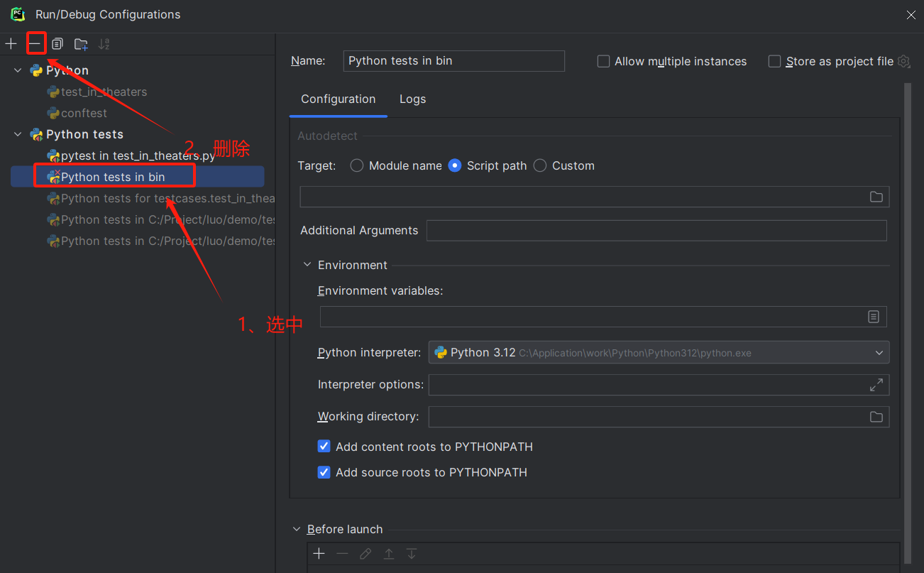Collapse the Environment section
The image size is (924, 573).
tap(307, 265)
